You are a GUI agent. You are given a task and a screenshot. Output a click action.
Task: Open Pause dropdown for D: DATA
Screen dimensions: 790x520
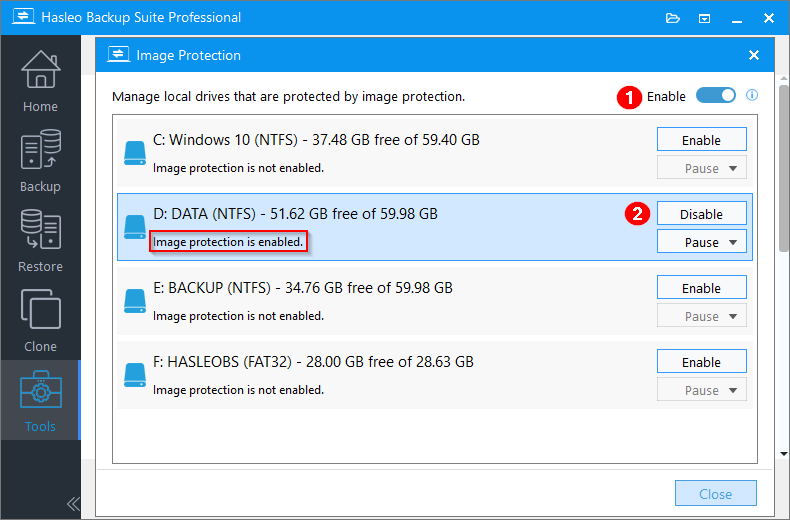pos(701,242)
